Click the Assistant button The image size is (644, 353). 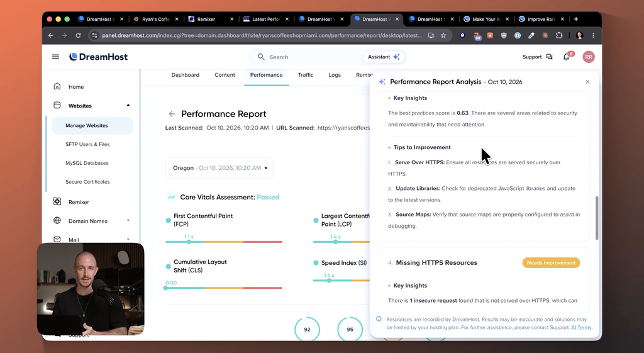(384, 57)
